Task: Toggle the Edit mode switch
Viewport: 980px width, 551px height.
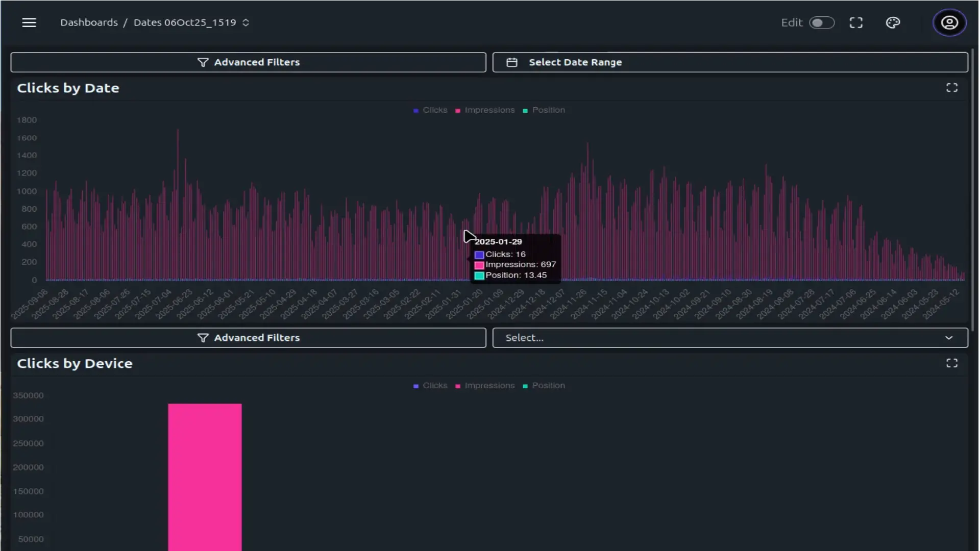Action: (822, 22)
